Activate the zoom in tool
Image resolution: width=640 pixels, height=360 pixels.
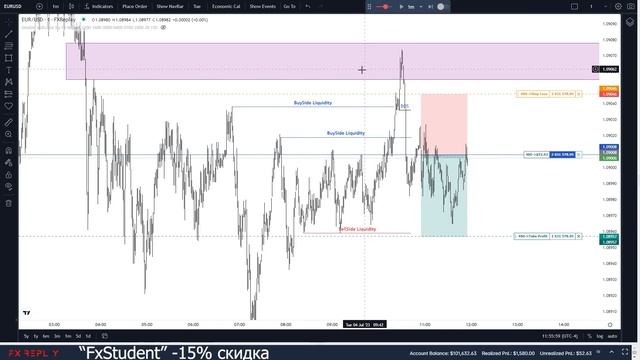pos(9,134)
